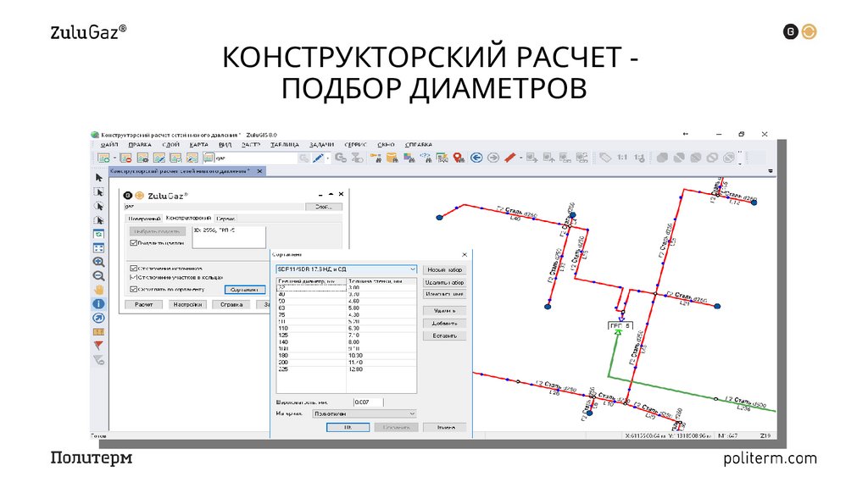Open the Полиэтилен material dropdown
Viewport: 868px width, 488px height.
[364, 414]
